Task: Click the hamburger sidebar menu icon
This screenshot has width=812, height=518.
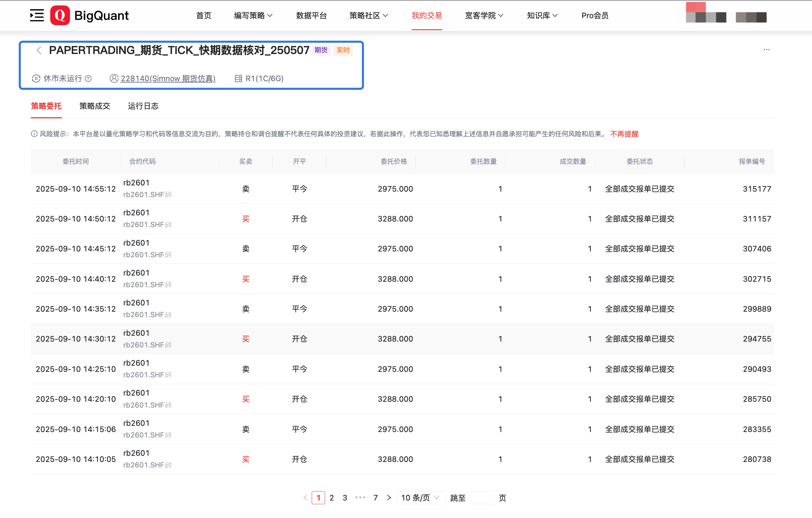Action: point(37,15)
